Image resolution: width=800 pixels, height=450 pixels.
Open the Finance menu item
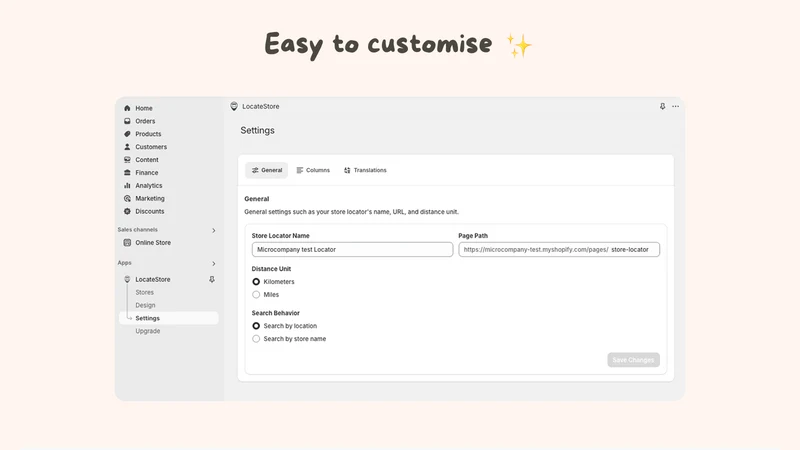click(147, 172)
